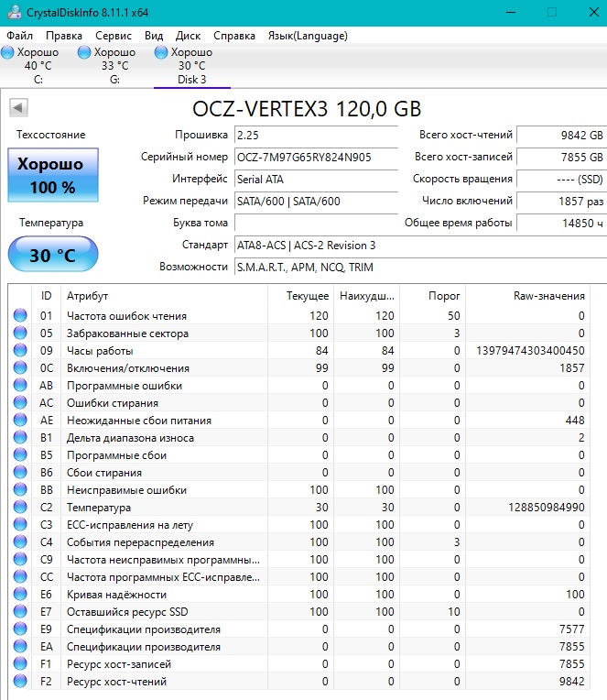Click status circle of attribute AC row
This screenshot has height=700, width=607.
20,402
